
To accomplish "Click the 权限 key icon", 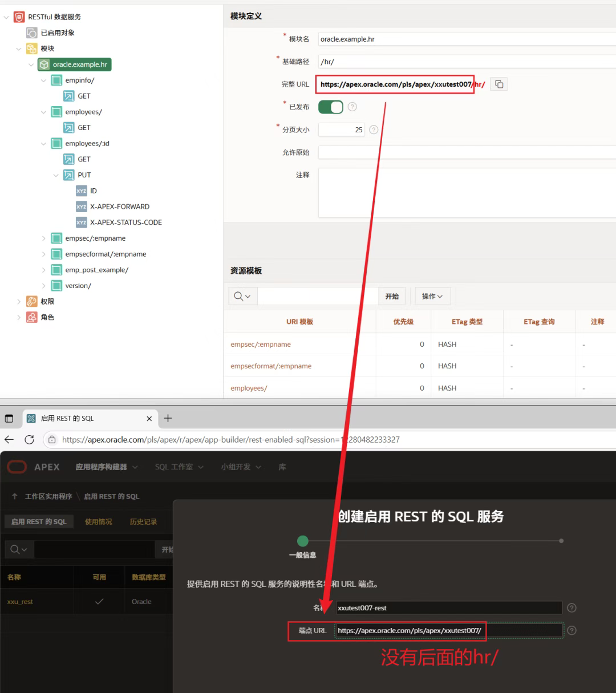I will 32,302.
